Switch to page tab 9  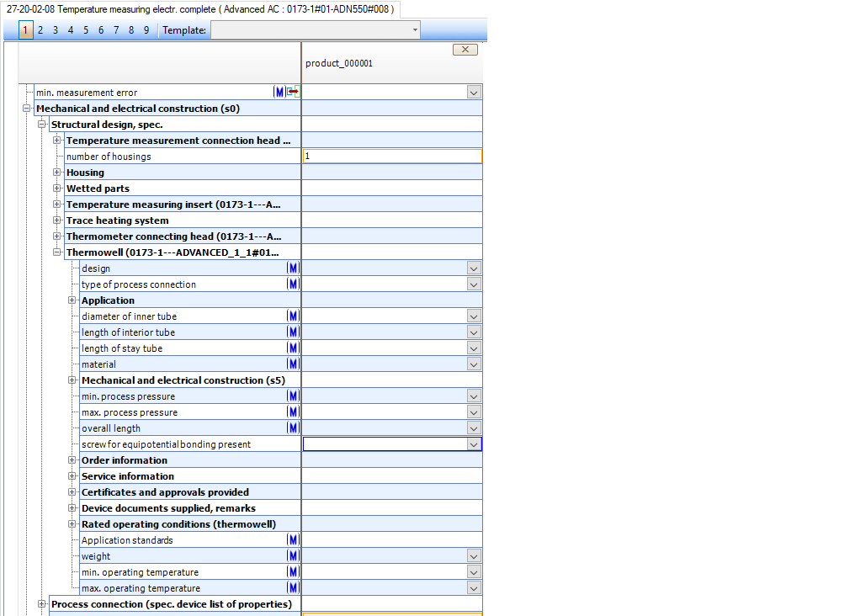[x=146, y=30]
